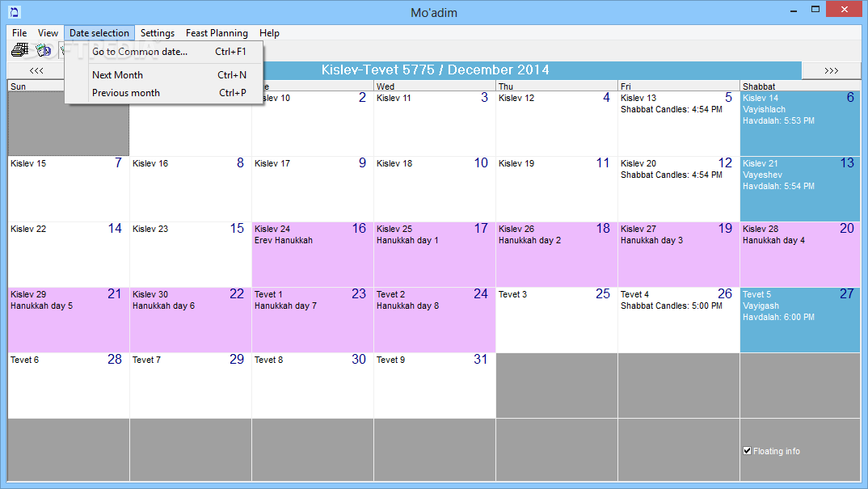Click Shabbat Candles on Kislev 20

coord(672,175)
